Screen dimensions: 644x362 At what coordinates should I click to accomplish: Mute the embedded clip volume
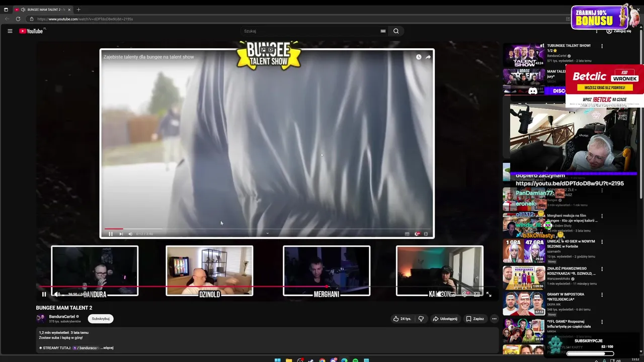[x=130, y=234]
